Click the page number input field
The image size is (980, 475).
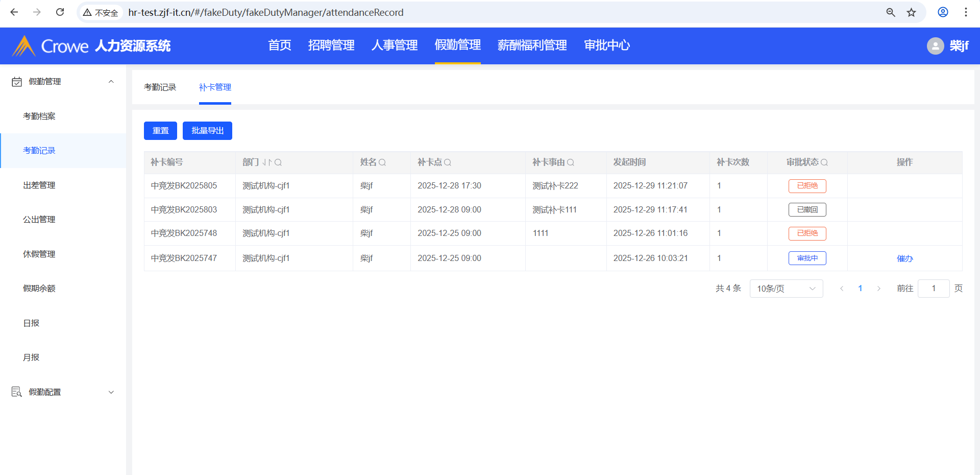(x=933, y=289)
